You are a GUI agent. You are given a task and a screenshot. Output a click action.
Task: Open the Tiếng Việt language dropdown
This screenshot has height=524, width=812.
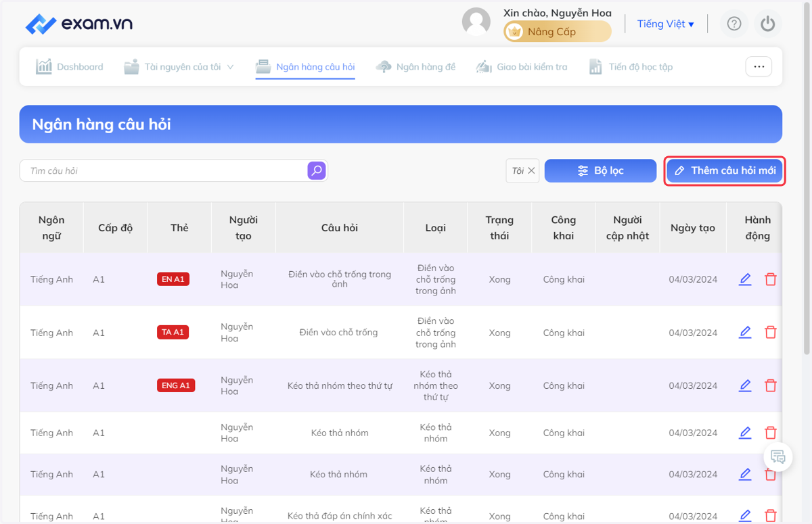[x=665, y=24]
